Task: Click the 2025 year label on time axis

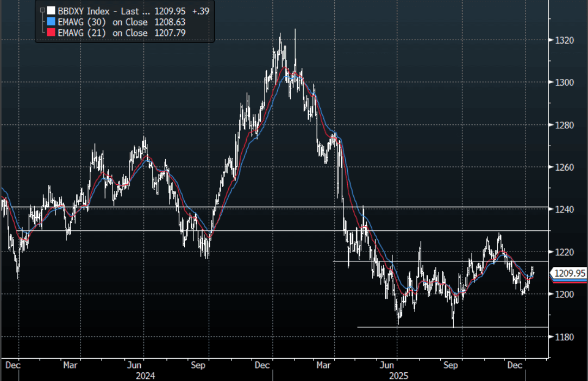Action: tap(398, 376)
